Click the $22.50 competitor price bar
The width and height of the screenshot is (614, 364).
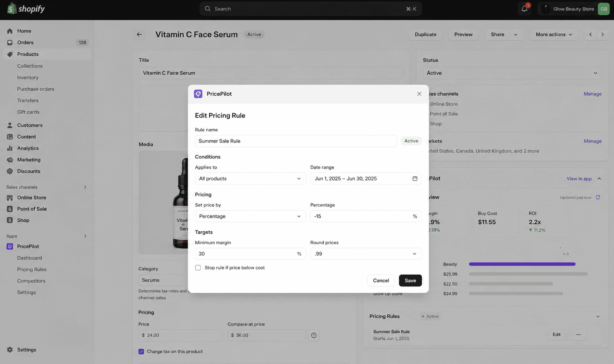511,284
